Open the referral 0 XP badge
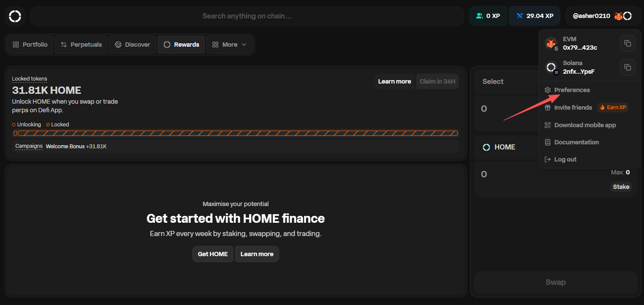Image resolution: width=644 pixels, height=305 pixels. point(488,16)
